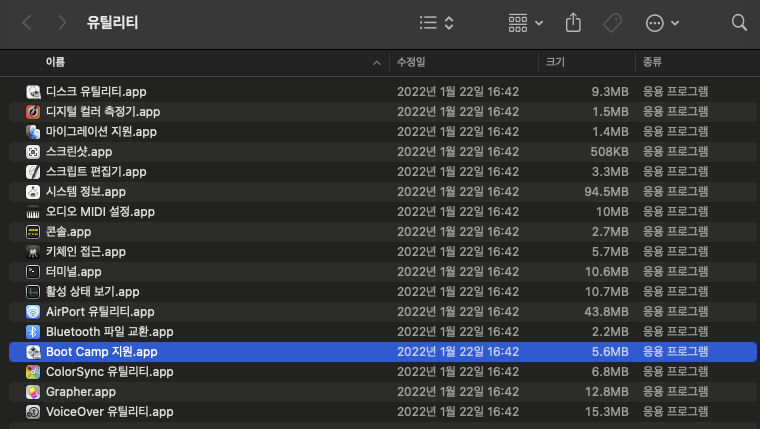Select the file name 키체인 접근.app
Viewport: 760px width, 429px height.
point(86,252)
